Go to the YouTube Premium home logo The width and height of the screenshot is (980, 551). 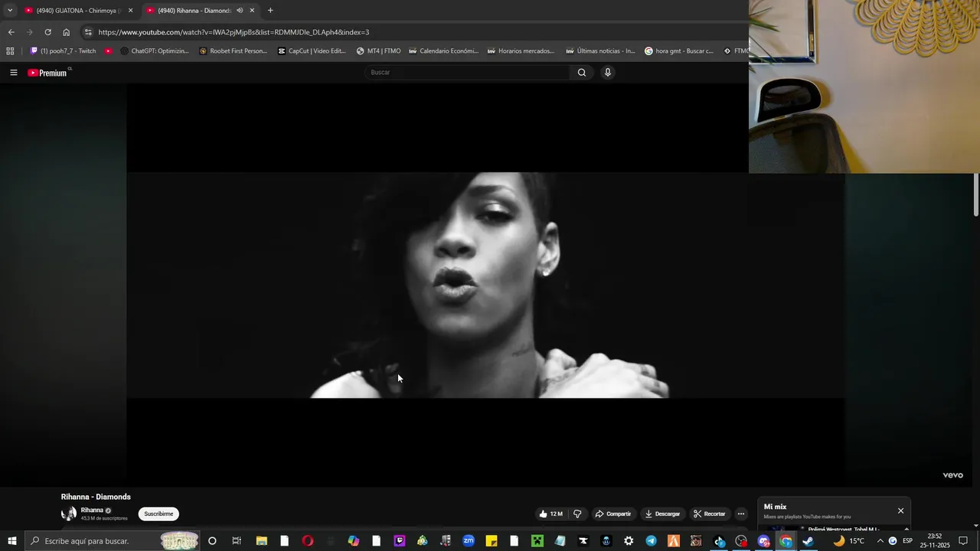click(x=48, y=73)
